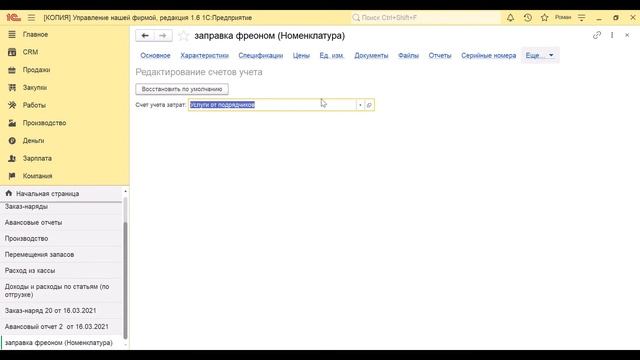Open the history clock icon
640x360 pixels.
[x=528, y=18]
